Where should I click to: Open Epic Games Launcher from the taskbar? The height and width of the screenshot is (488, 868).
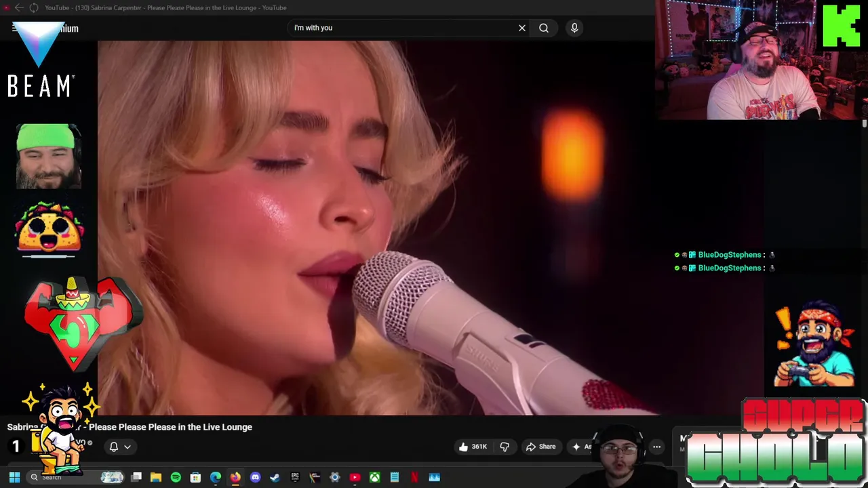[295, 477]
